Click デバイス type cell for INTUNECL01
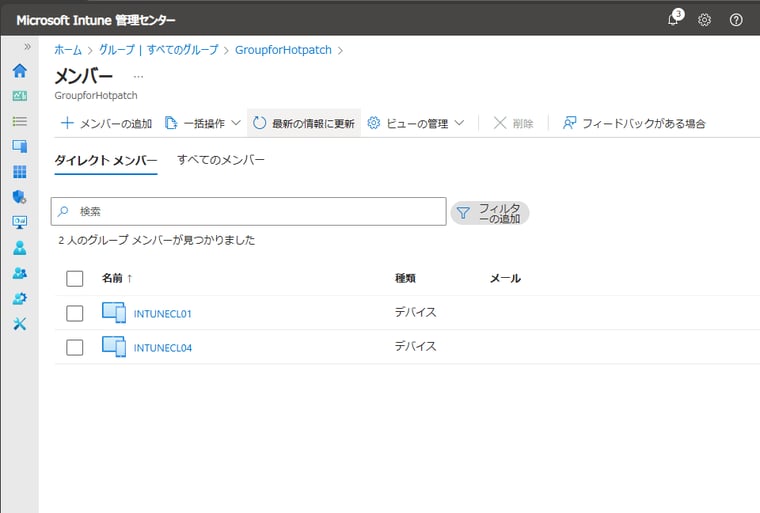Image resolution: width=760 pixels, height=513 pixels. pyautogui.click(x=415, y=312)
